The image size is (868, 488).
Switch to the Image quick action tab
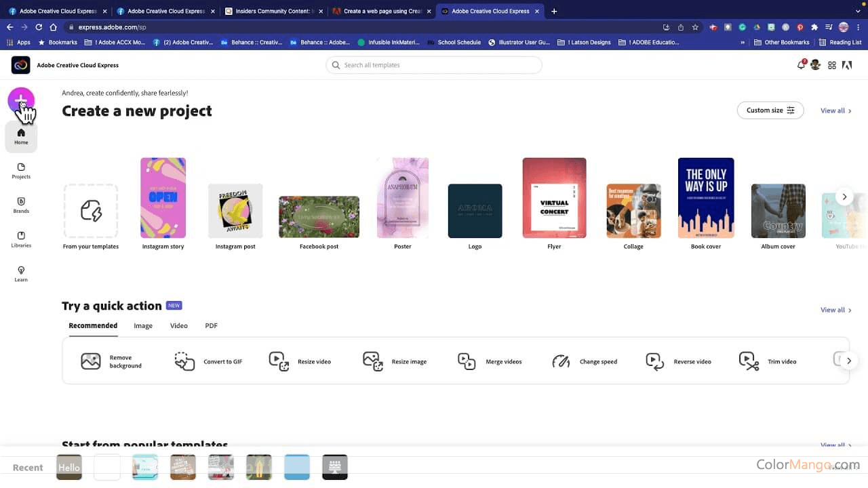[143, 326]
